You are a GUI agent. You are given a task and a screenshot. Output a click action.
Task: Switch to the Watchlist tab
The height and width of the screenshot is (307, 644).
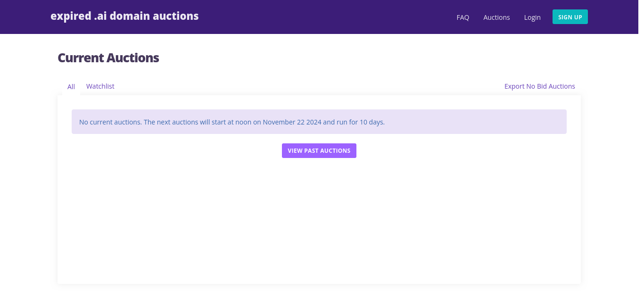[x=100, y=86]
